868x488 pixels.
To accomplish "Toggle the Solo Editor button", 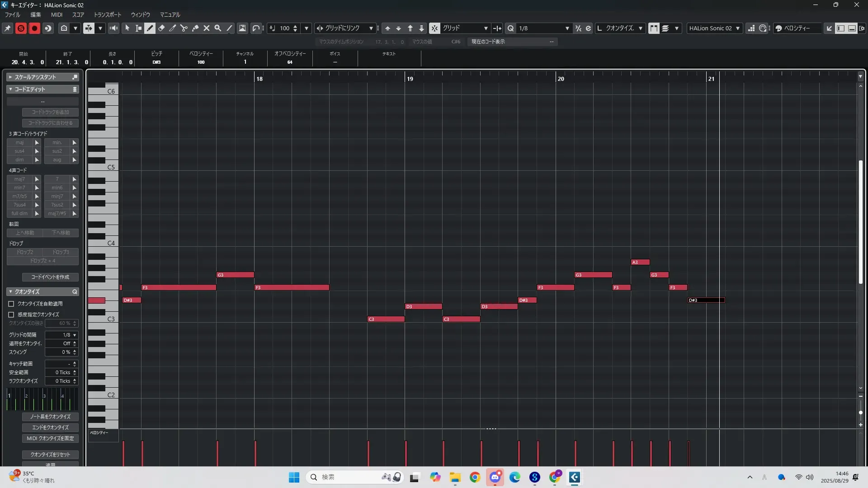I will (21, 28).
